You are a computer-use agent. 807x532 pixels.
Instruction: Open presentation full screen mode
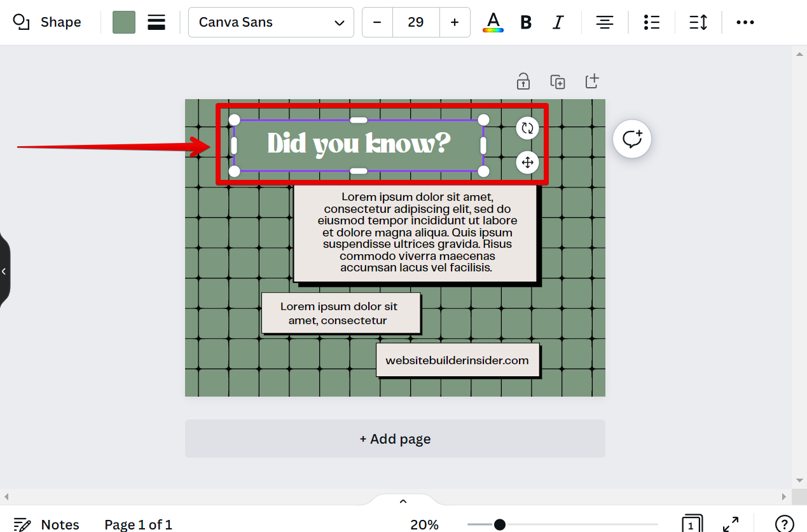click(x=730, y=524)
